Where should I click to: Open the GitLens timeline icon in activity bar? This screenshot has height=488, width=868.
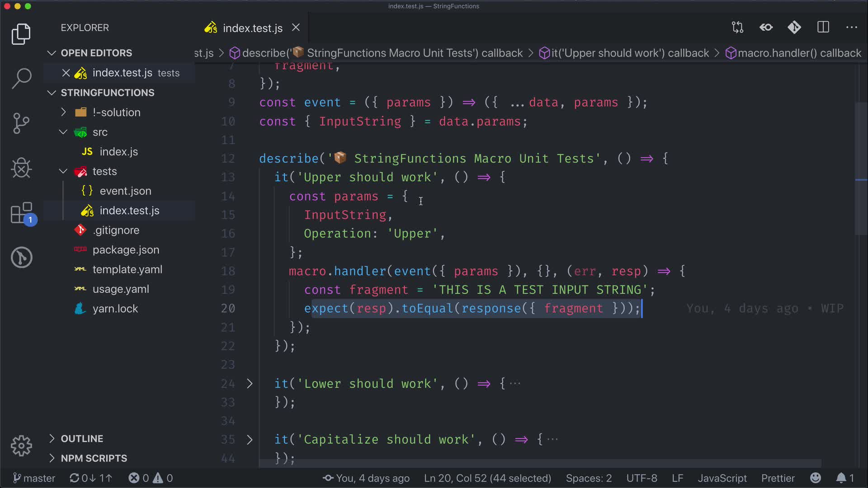click(21, 258)
